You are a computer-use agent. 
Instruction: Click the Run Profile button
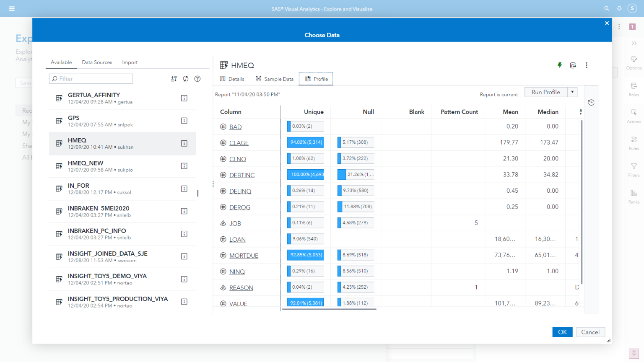click(x=546, y=92)
